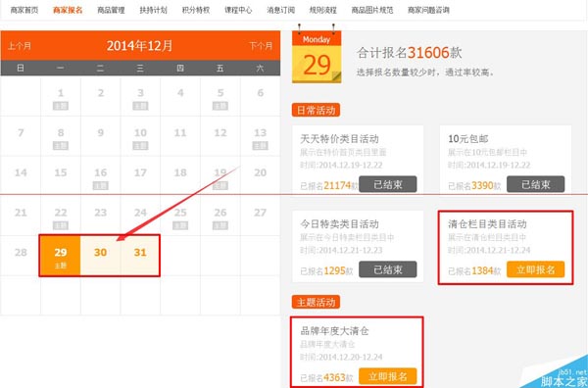Go to next month via 下个月
The height and width of the screenshot is (388, 588).
tap(261, 46)
